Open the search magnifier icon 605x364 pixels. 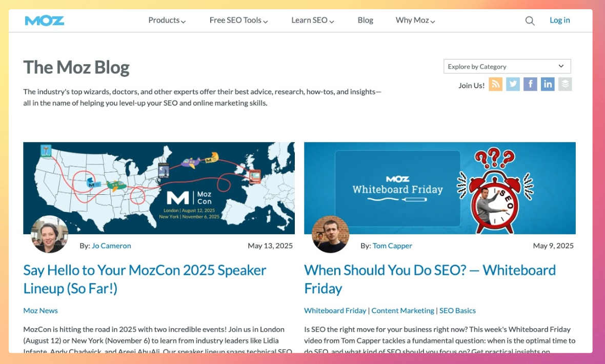pos(530,21)
